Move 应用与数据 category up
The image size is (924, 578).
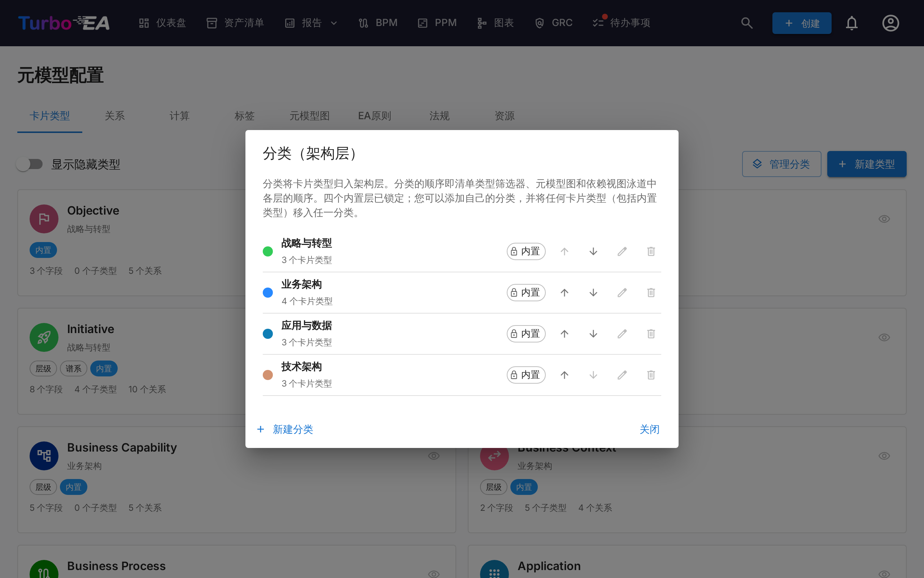click(565, 334)
